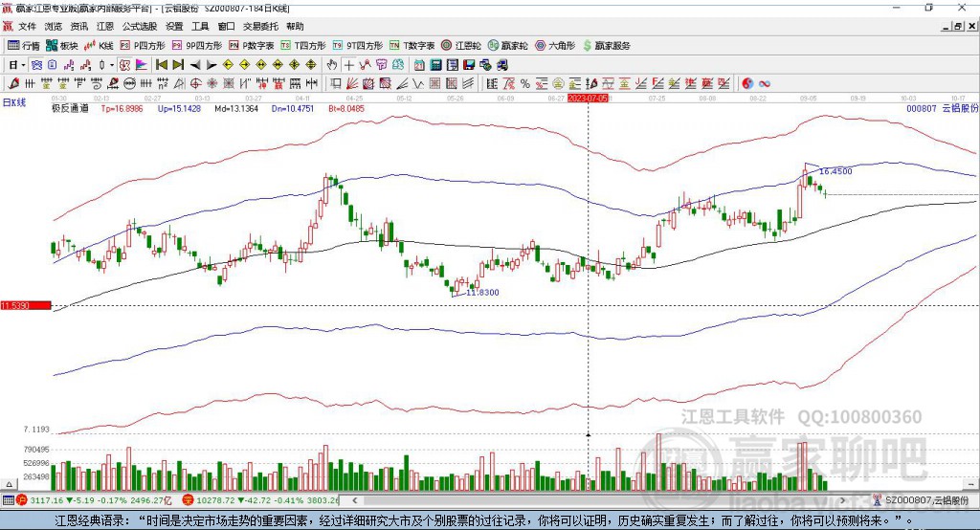Step chart left with black arrow
The width and height of the screenshot is (980, 530).
click(195, 65)
